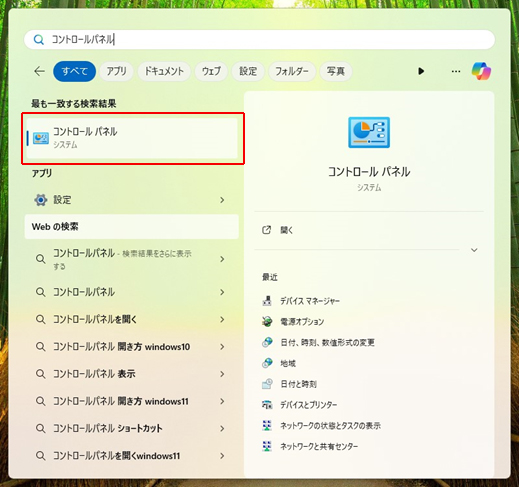The image size is (519, 487).
Task: Click icon beside ネットワークと共有センター
Action: [267, 446]
